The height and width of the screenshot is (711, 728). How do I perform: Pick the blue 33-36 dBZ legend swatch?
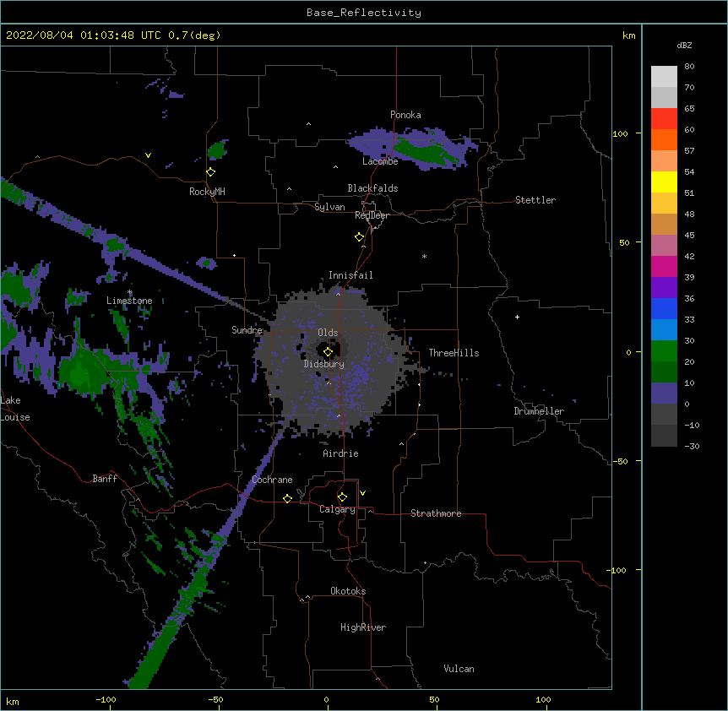[664, 308]
